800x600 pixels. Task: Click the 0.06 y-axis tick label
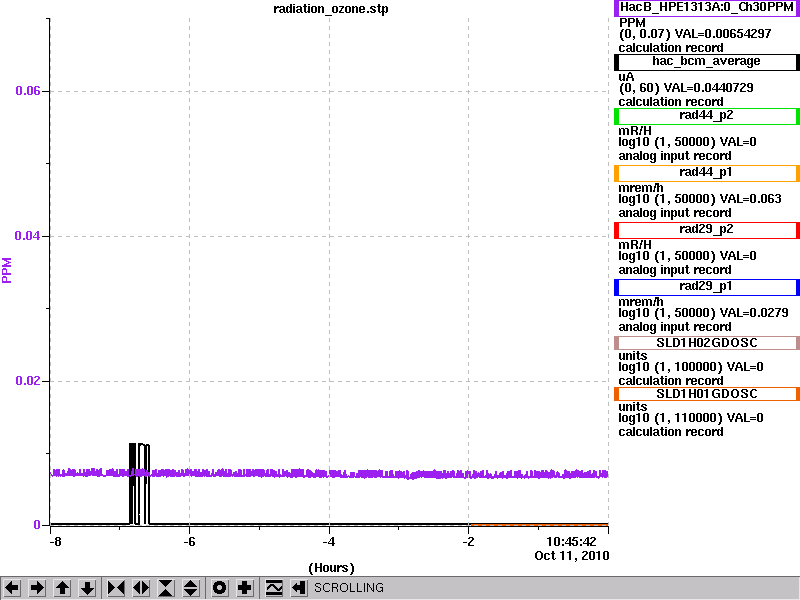point(28,91)
